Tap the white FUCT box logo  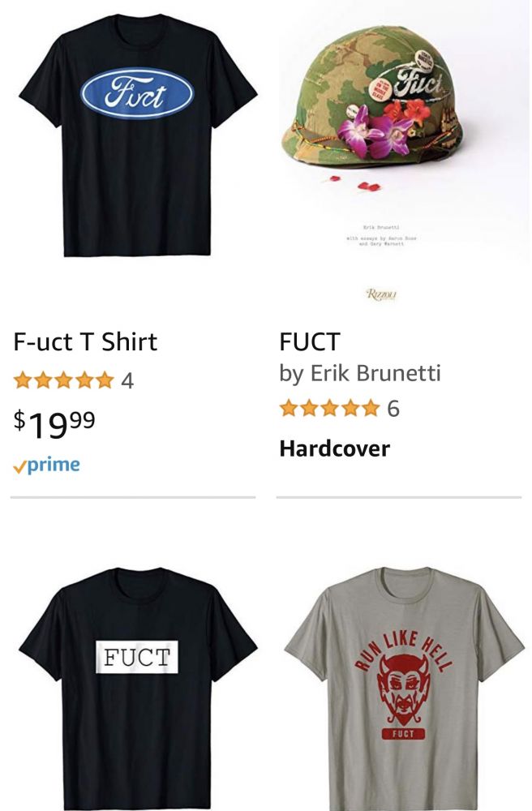(137, 657)
